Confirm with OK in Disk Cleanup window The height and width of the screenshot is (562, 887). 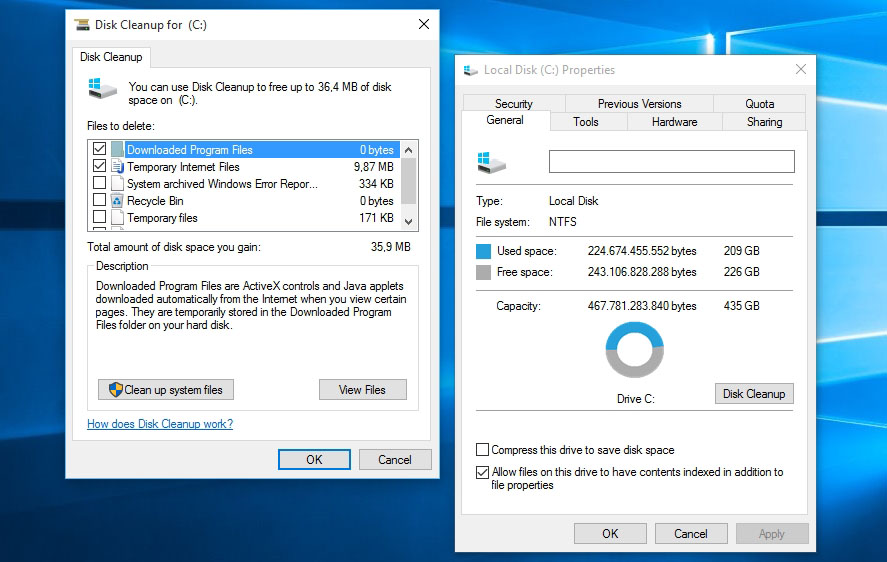(x=314, y=460)
